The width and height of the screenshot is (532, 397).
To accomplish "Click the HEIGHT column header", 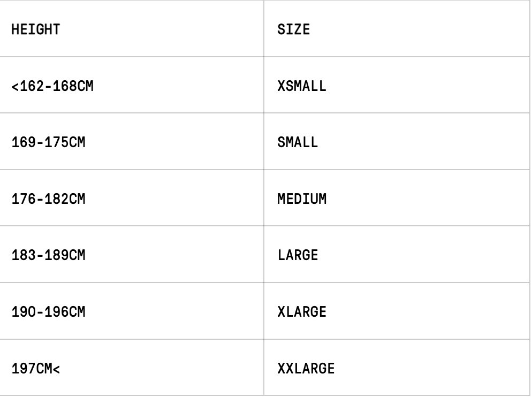I will click(35, 29).
